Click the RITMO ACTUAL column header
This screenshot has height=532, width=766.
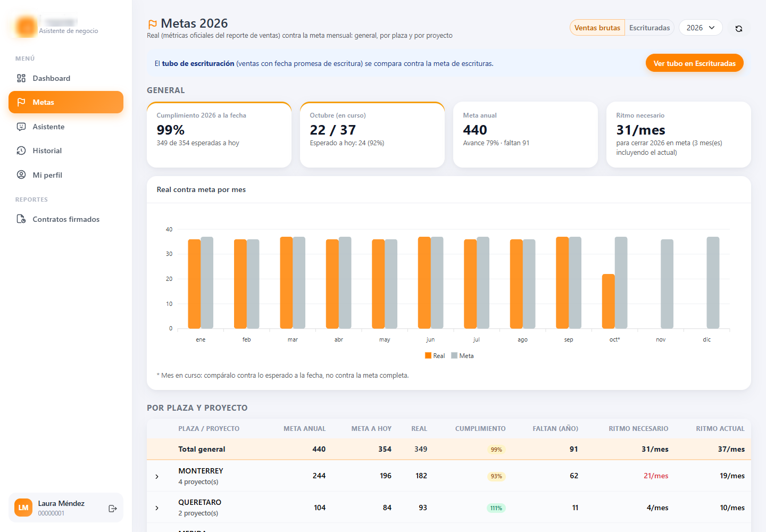[720, 429]
